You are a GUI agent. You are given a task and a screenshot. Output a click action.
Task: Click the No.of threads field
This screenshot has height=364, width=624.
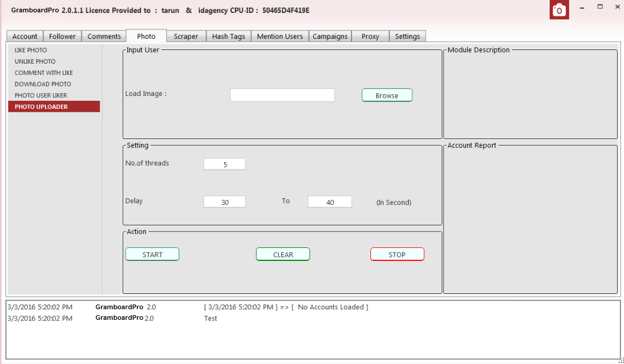click(x=225, y=164)
